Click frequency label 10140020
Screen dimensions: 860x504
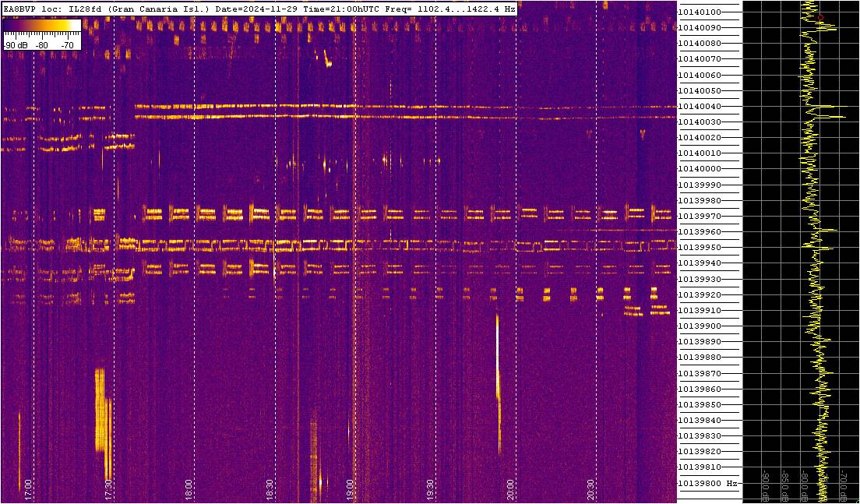[700, 138]
